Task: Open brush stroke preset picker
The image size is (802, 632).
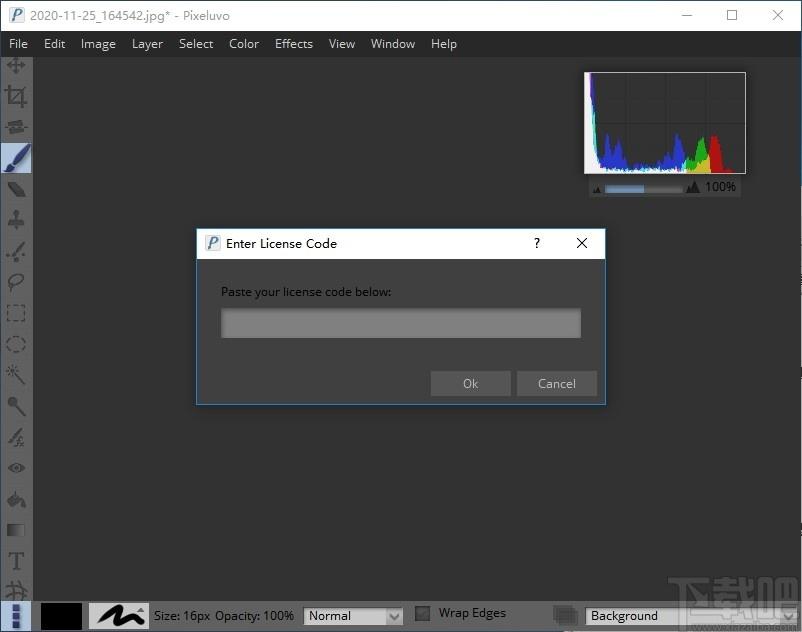Action: tap(119, 616)
